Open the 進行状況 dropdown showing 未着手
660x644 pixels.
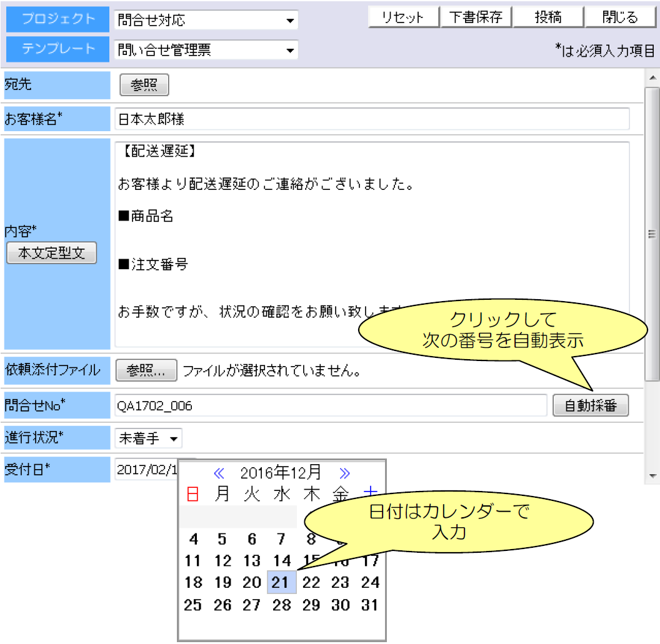tap(148, 438)
